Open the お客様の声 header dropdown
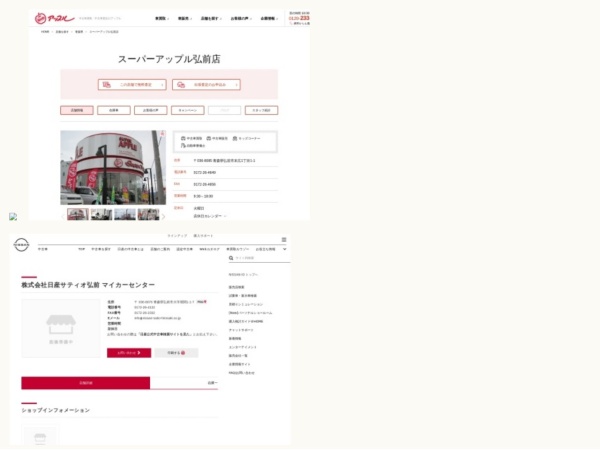 coord(241,18)
